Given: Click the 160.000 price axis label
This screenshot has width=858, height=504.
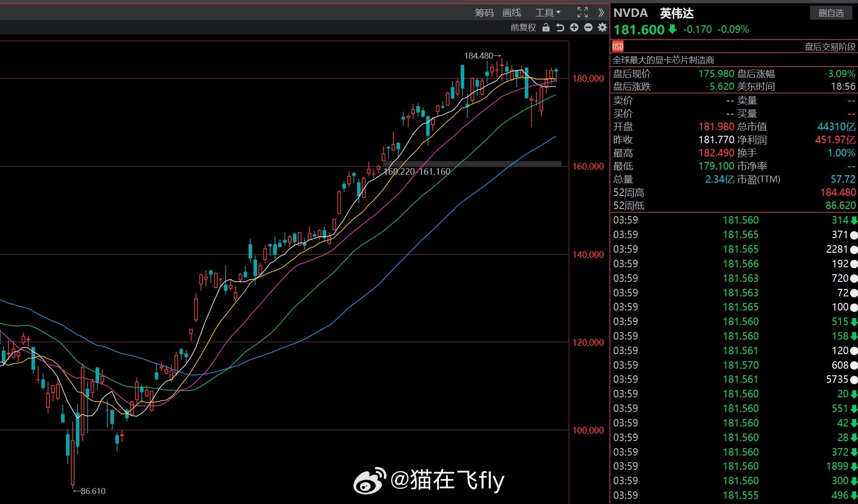Looking at the screenshot, I should pos(588,167).
